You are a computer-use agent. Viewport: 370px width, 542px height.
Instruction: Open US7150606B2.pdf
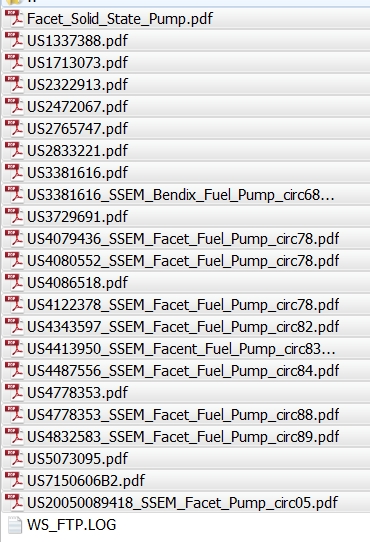coord(186,480)
